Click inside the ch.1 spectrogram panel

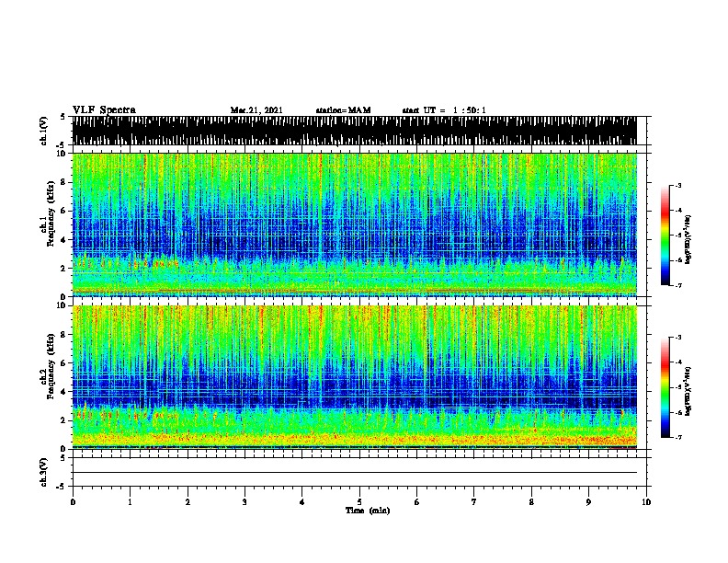point(355,224)
